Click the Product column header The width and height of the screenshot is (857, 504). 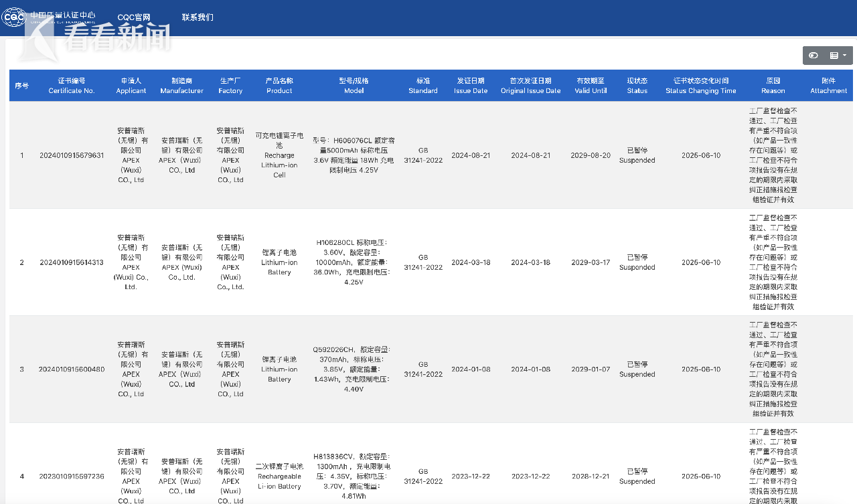pyautogui.click(x=279, y=86)
